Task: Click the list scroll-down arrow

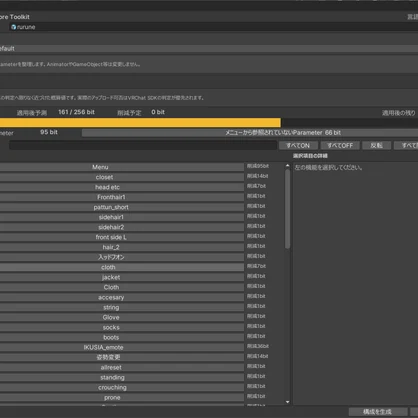Action: (x=287, y=402)
